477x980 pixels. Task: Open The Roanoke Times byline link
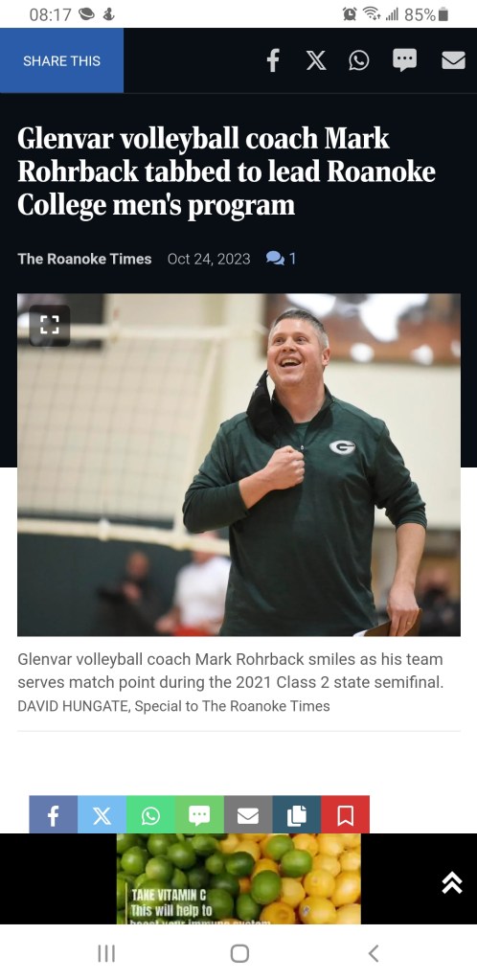84,259
